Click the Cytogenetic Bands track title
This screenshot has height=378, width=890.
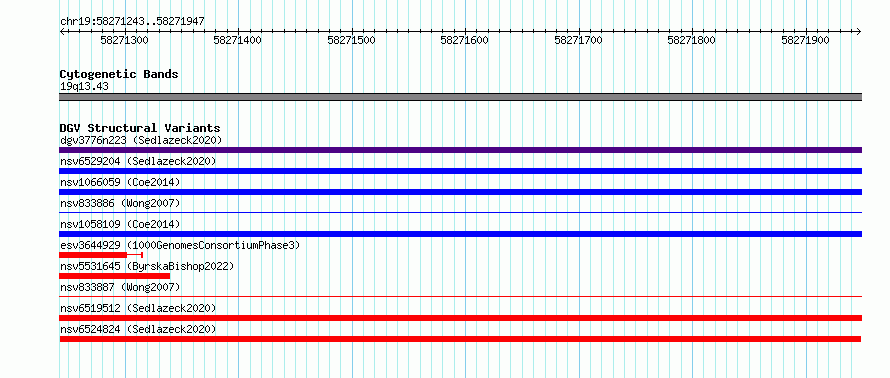(x=119, y=74)
